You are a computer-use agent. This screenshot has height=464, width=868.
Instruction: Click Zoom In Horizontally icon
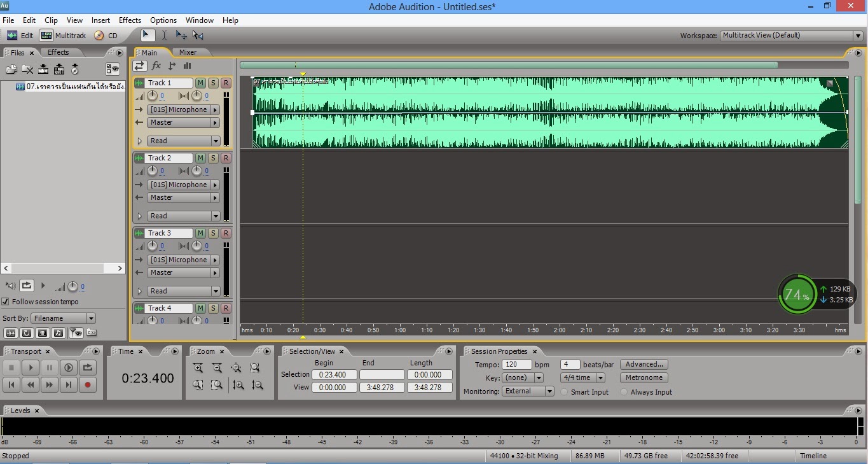coord(198,367)
